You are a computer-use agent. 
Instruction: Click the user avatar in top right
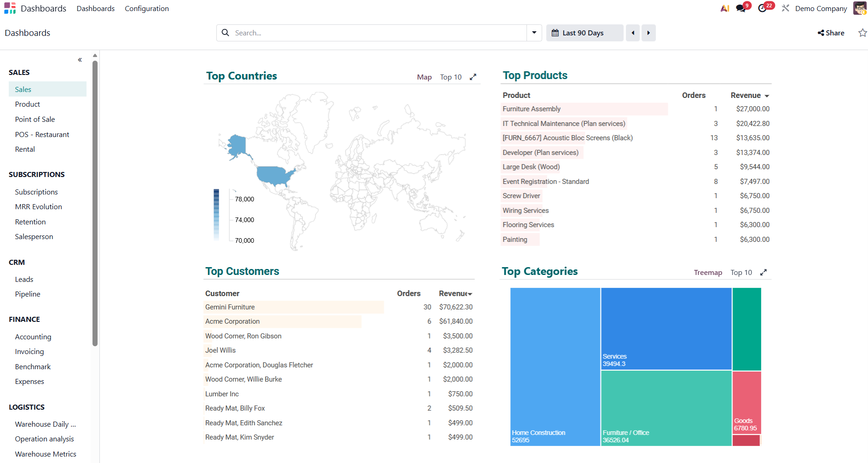coord(859,8)
